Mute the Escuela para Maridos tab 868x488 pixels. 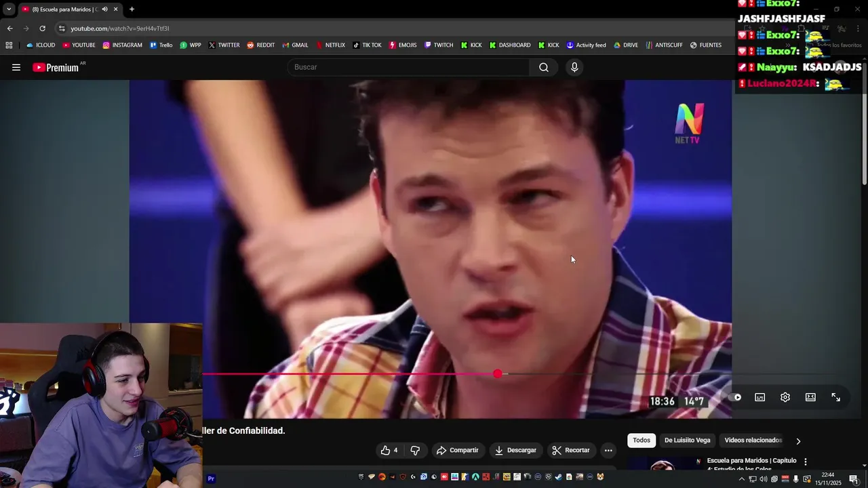(x=104, y=9)
